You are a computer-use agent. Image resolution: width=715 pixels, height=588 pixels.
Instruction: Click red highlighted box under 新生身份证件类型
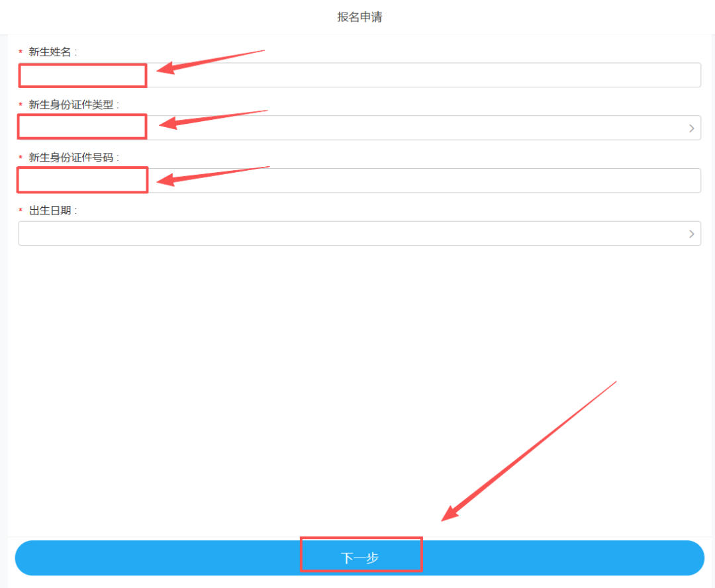pos(82,126)
